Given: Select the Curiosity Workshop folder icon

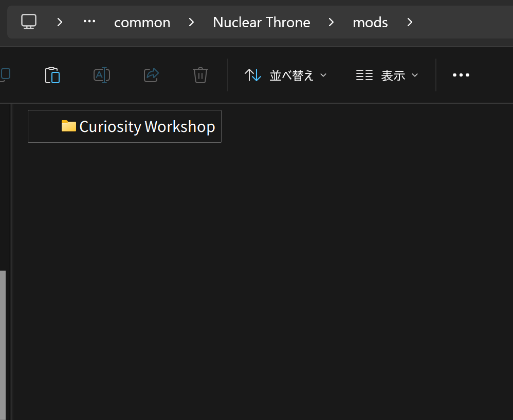Looking at the screenshot, I should point(68,126).
